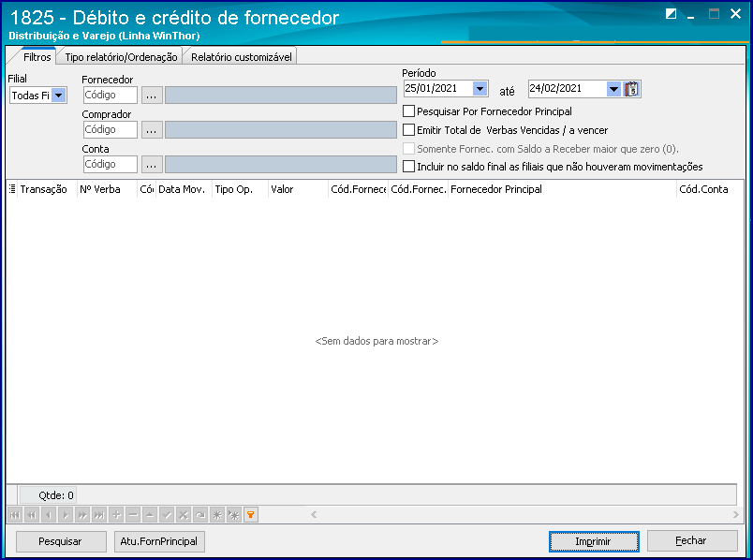753x560 pixels.
Task: Cancel edit with X navigator icon
Action: click(x=184, y=515)
